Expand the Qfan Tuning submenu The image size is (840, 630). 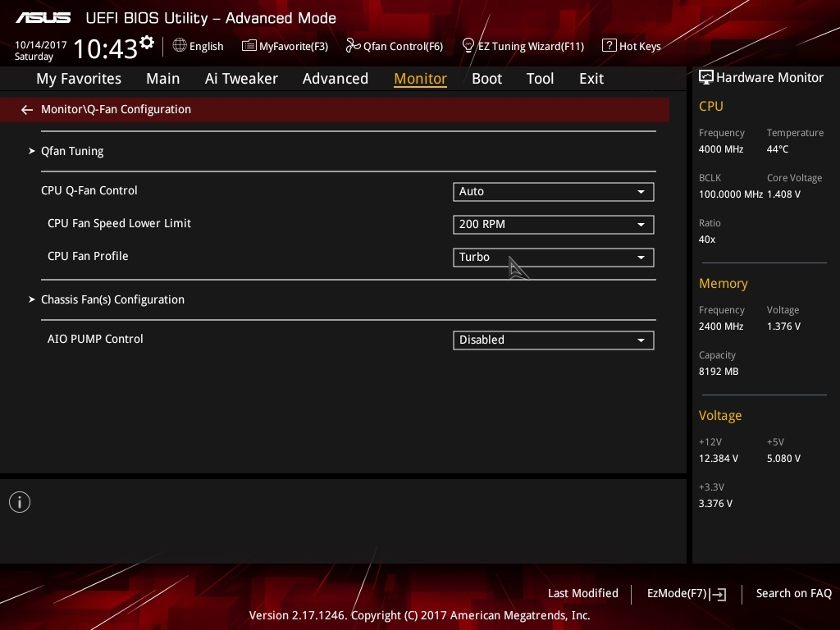(72, 152)
